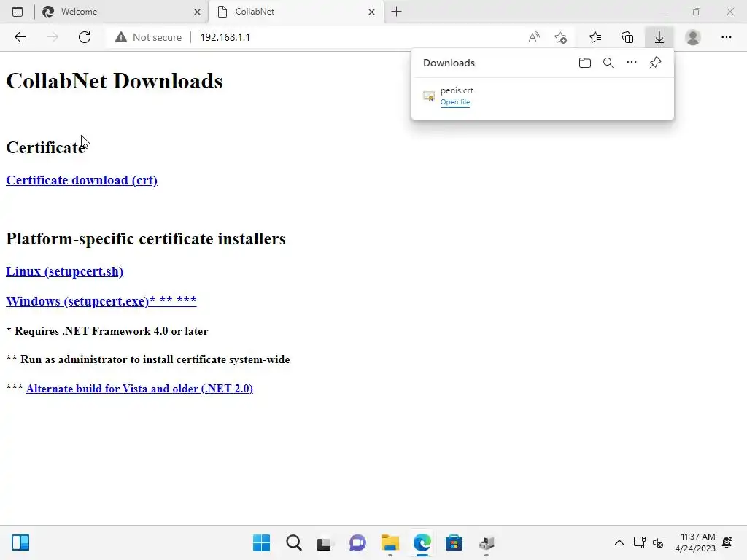Open the Favorites list icon
Viewport: 747px width, 560px height.
[595, 37]
